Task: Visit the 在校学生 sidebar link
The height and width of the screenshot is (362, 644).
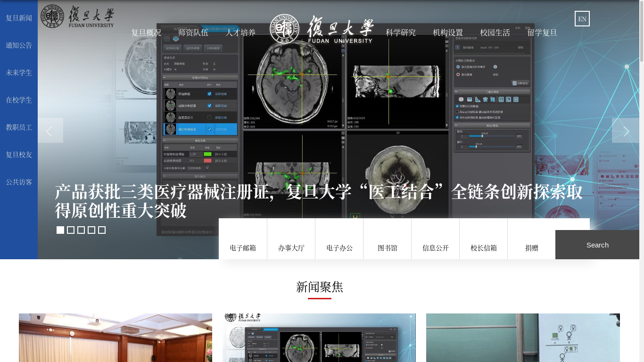Action: (x=19, y=100)
